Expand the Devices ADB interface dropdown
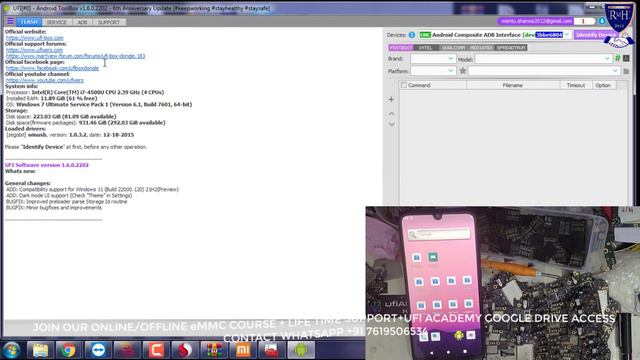640x360 pixels. 567,35
